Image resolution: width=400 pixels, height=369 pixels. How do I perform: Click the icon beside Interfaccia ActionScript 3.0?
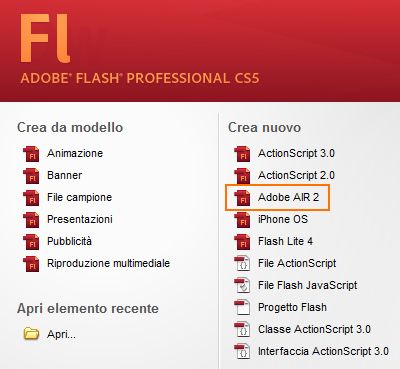pyautogui.click(x=242, y=352)
